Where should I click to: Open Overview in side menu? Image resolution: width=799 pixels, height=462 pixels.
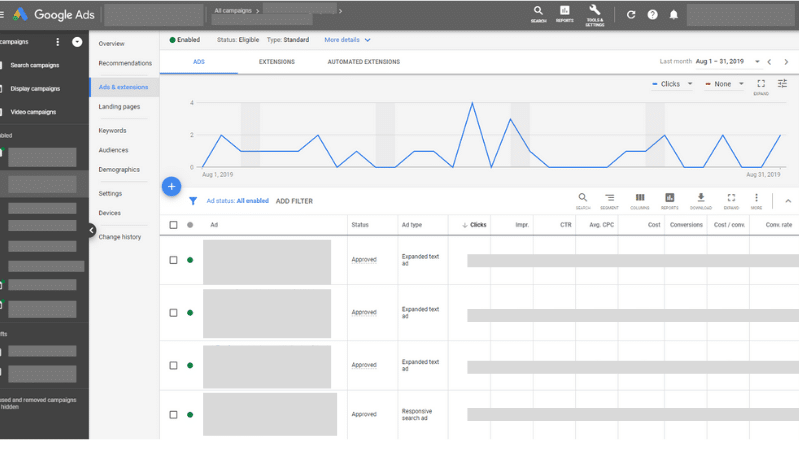tap(112, 44)
